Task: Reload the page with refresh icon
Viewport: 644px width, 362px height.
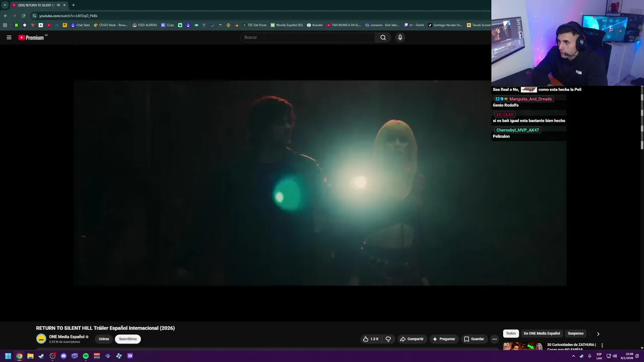Action: click(x=23, y=16)
